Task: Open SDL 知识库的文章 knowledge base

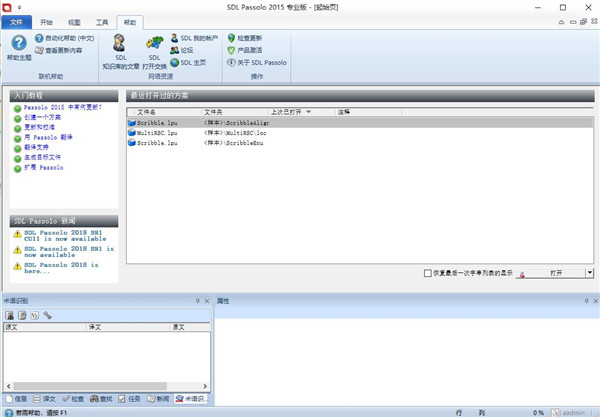Action: pos(121,52)
